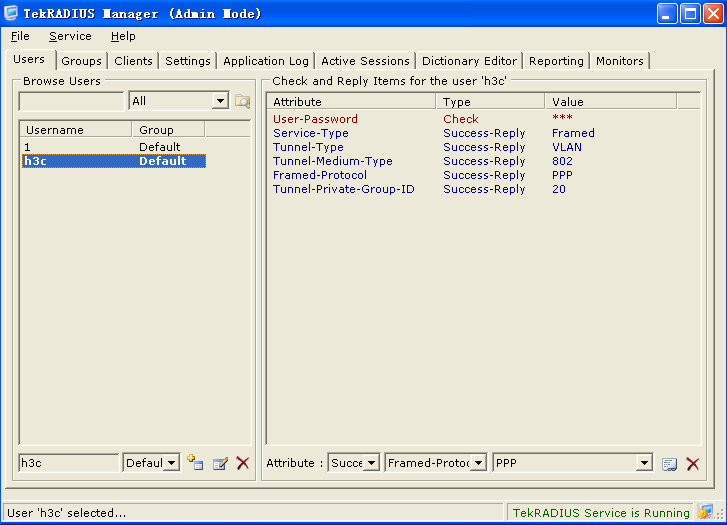Click the "User 'h3c' selected..." status text

click(x=66, y=512)
